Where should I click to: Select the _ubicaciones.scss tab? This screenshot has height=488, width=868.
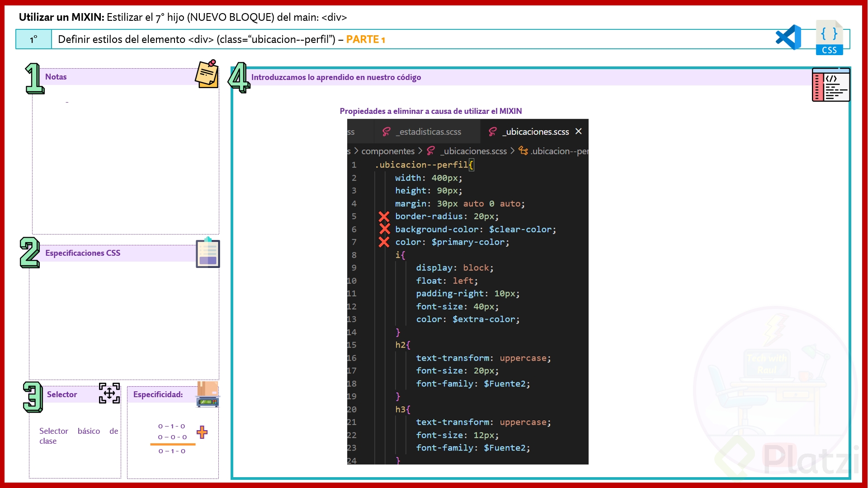point(536,131)
